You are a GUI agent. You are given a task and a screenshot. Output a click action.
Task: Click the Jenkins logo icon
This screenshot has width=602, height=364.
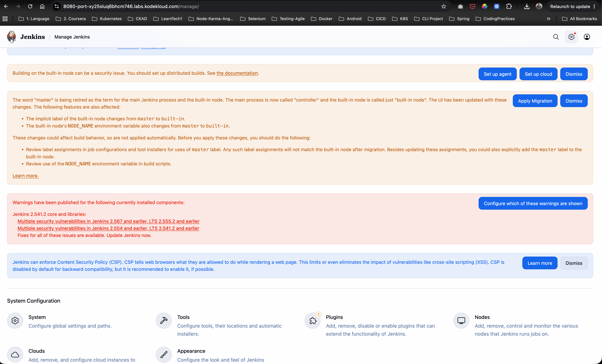[x=11, y=37]
